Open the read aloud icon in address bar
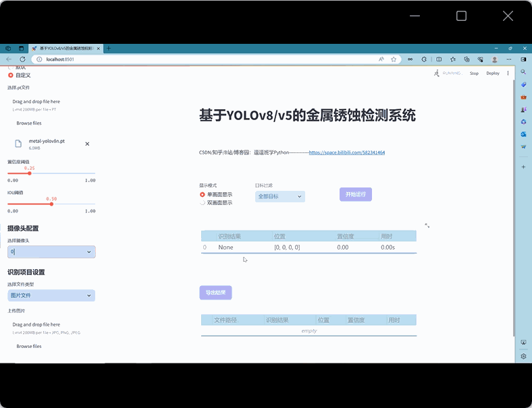Viewport: 532px width, 408px height. click(x=381, y=59)
